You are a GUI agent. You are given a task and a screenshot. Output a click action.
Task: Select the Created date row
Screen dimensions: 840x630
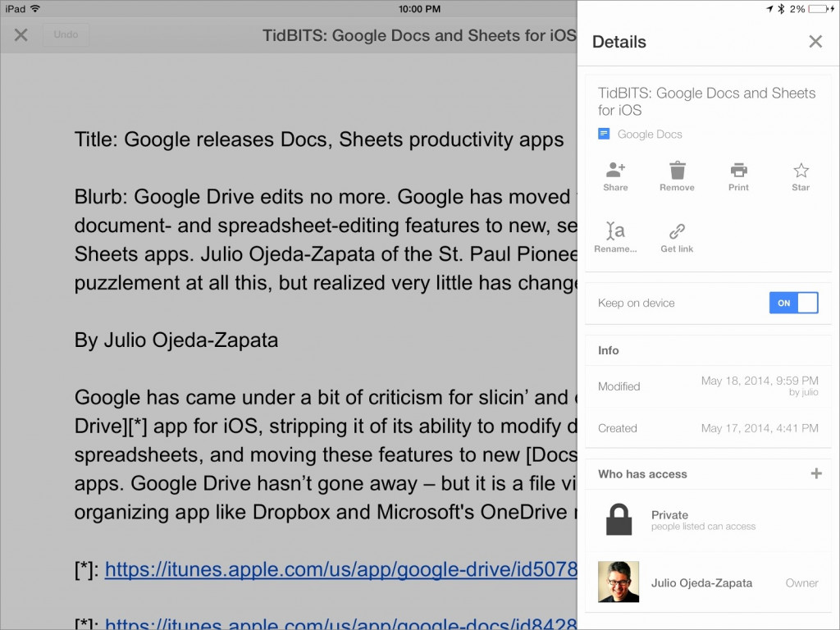708,428
